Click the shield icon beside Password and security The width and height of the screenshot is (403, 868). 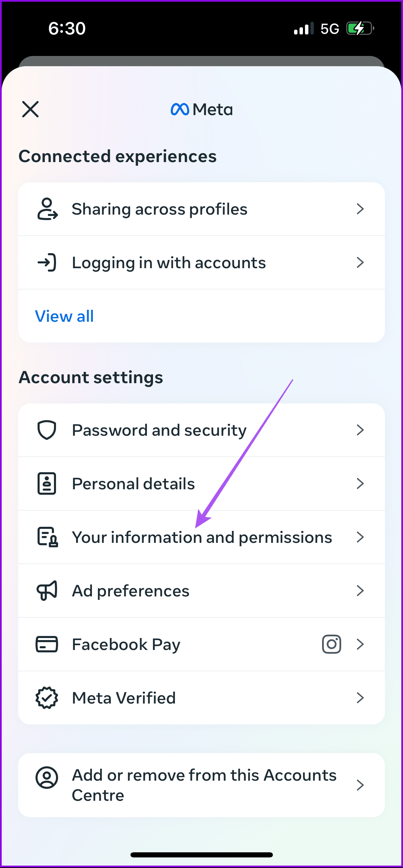pos(47,430)
